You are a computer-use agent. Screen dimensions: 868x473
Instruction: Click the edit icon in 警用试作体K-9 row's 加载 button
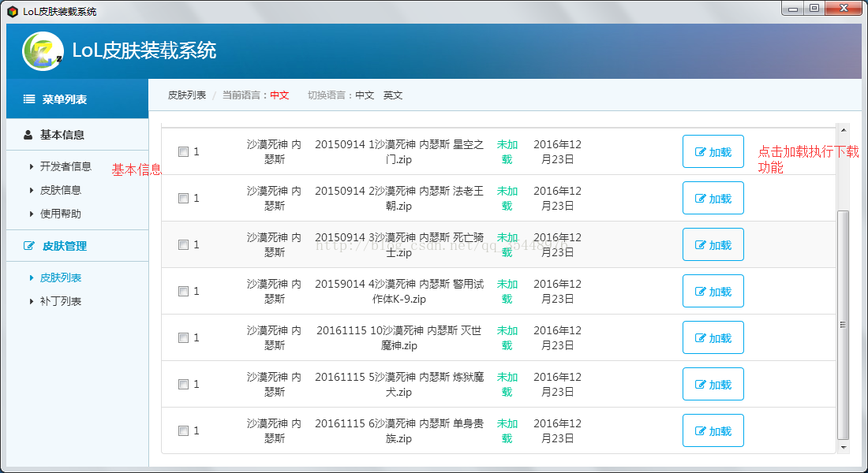pyautogui.click(x=700, y=292)
